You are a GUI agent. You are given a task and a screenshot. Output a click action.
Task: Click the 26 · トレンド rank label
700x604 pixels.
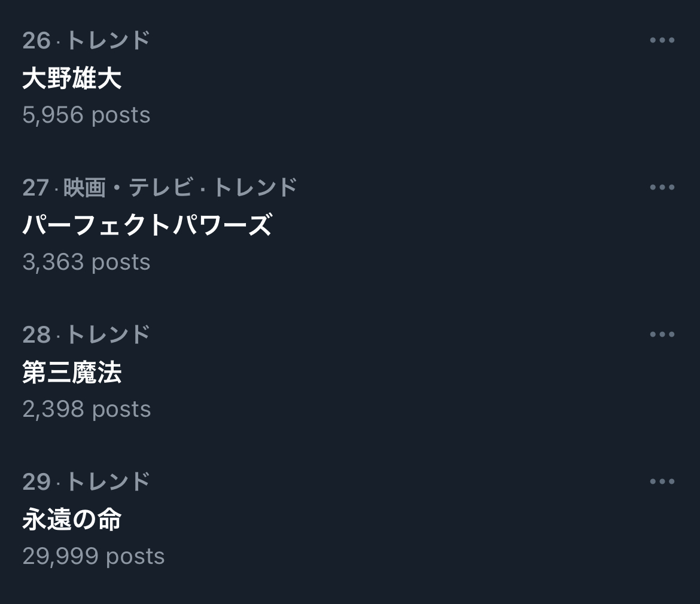point(86,41)
